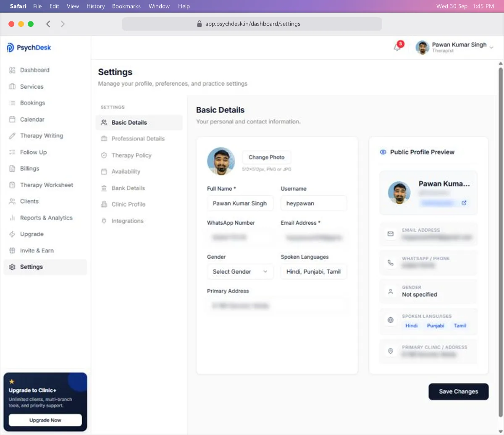Open the Select Gender dropdown
The image size is (504, 435).
[x=240, y=272]
